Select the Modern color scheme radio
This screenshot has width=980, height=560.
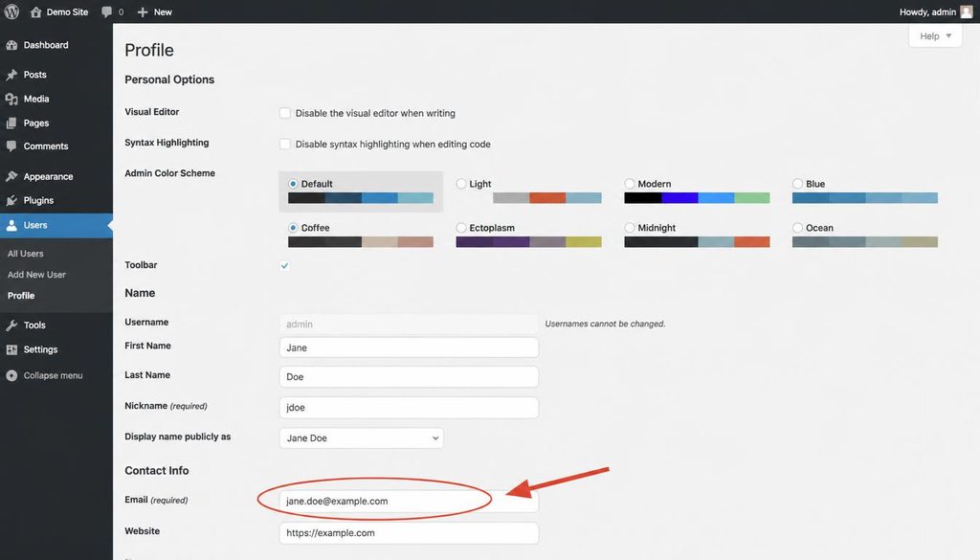click(x=630, y=184)
